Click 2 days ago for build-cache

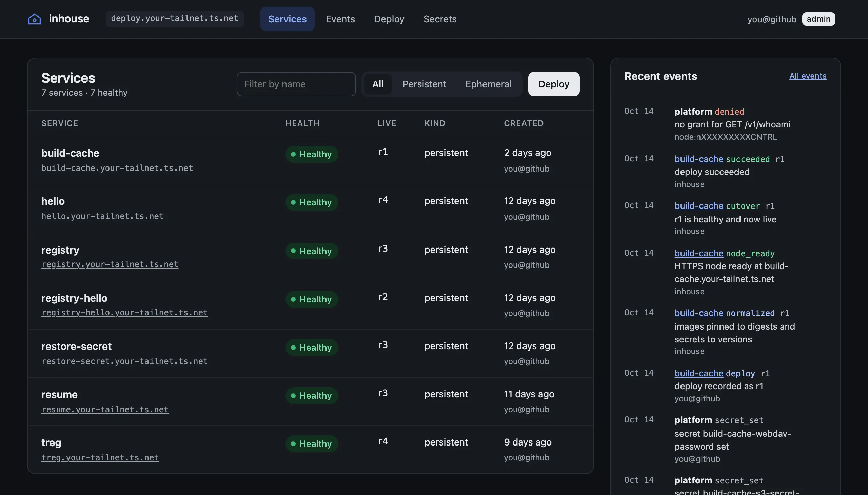coord(527,153)
